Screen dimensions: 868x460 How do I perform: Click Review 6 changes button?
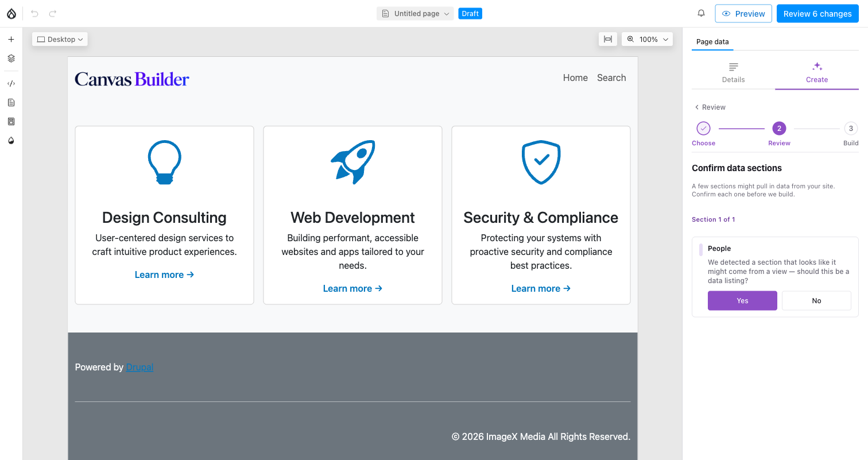pyautogui.click(x=817, y=14)
